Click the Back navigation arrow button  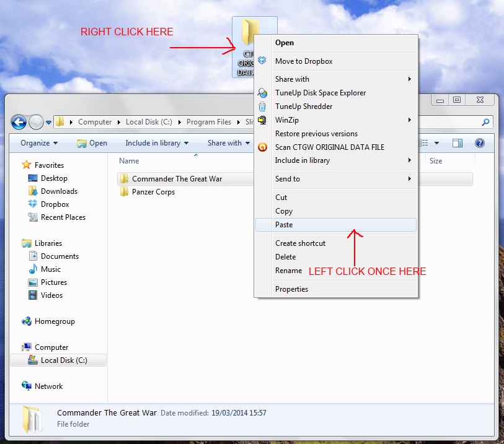point(19,123)
